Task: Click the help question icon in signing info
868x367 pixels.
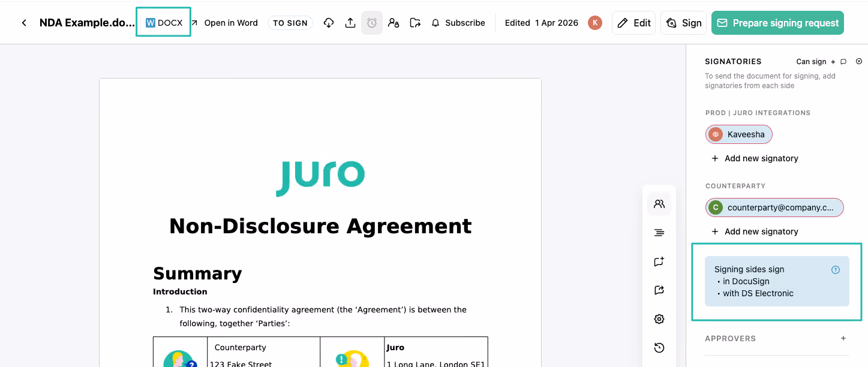Action: coord(836,270)
